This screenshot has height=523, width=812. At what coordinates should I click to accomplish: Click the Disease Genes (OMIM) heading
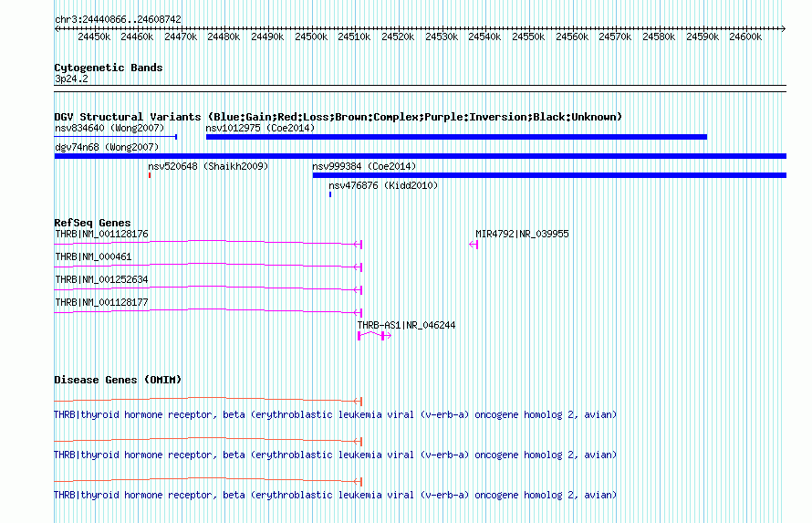(118, 380)
